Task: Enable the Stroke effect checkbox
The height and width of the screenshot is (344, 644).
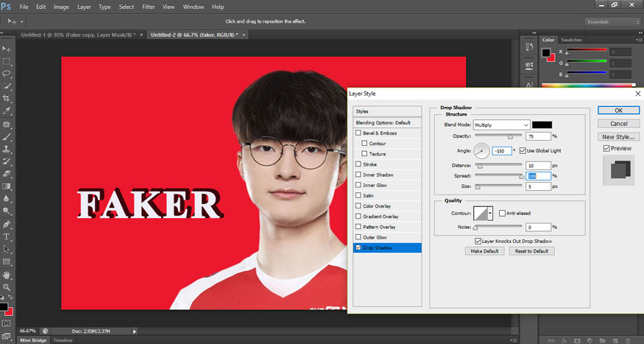Action: (x=358, y=164)
